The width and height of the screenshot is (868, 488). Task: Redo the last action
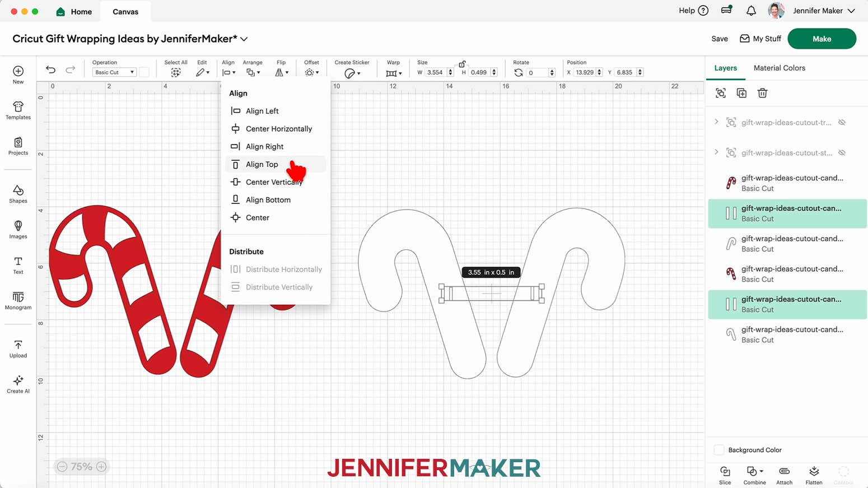pos(70,69)
